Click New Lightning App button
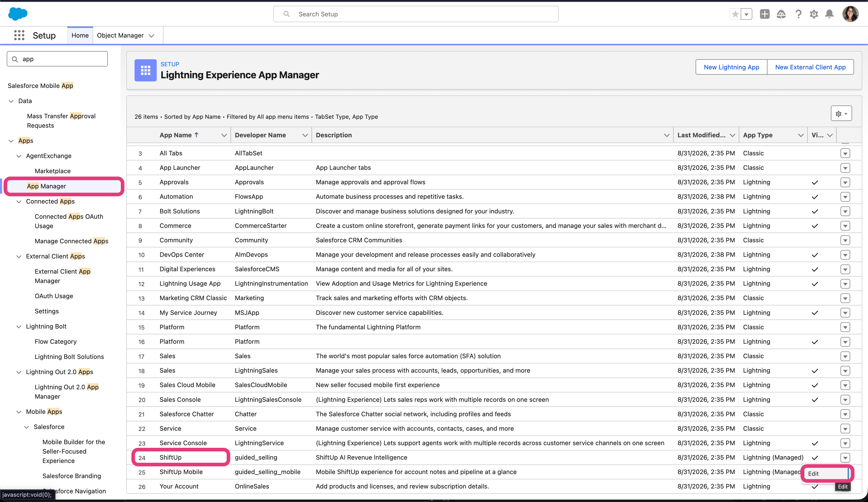The image size is (868, 502). click(x=731, y=67)
